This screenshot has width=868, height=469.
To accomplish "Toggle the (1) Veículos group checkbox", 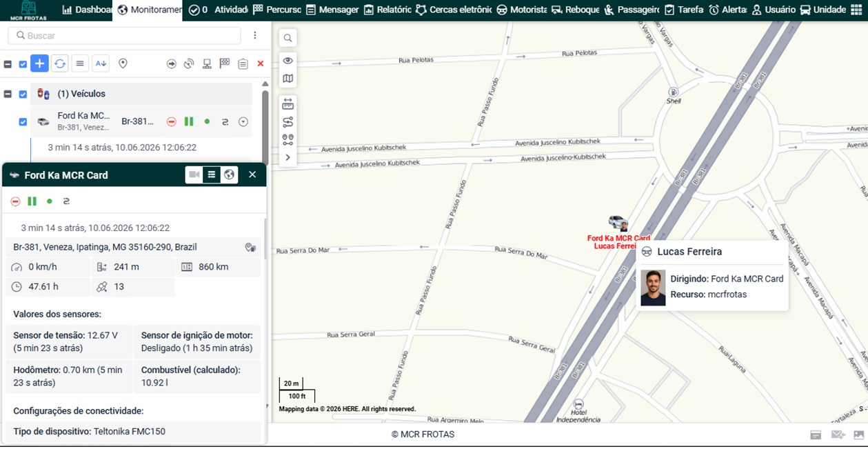I will (x=23, y=94).
